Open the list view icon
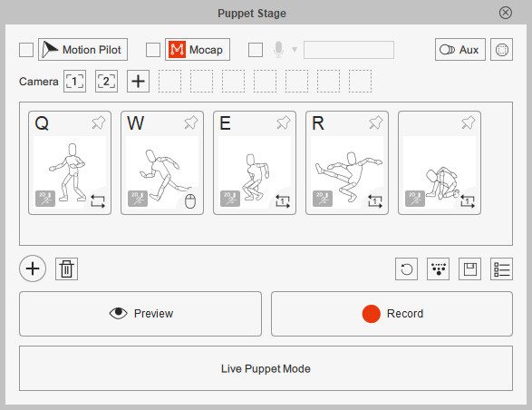The height and width of the screenshot is (410, 532). click(501, 269)
